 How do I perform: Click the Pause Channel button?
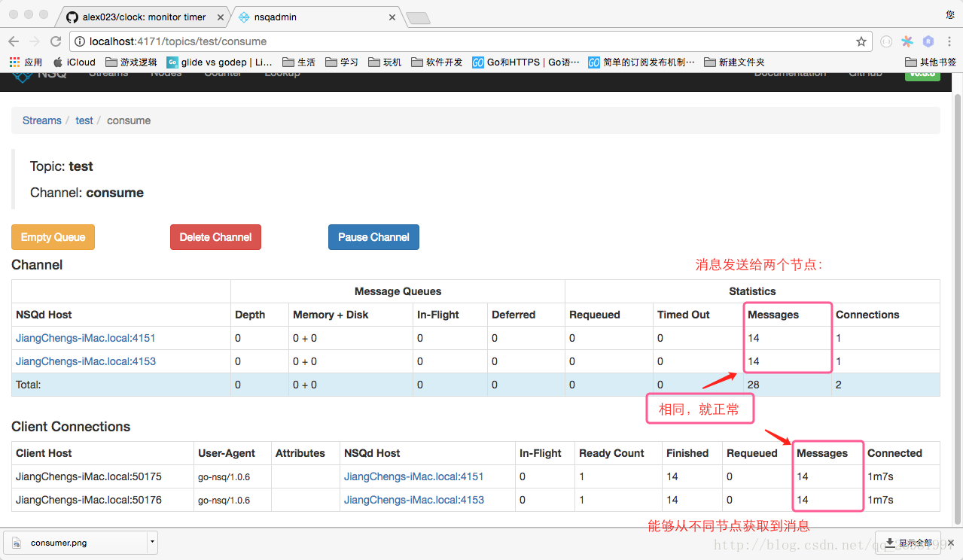click(373, 237)
